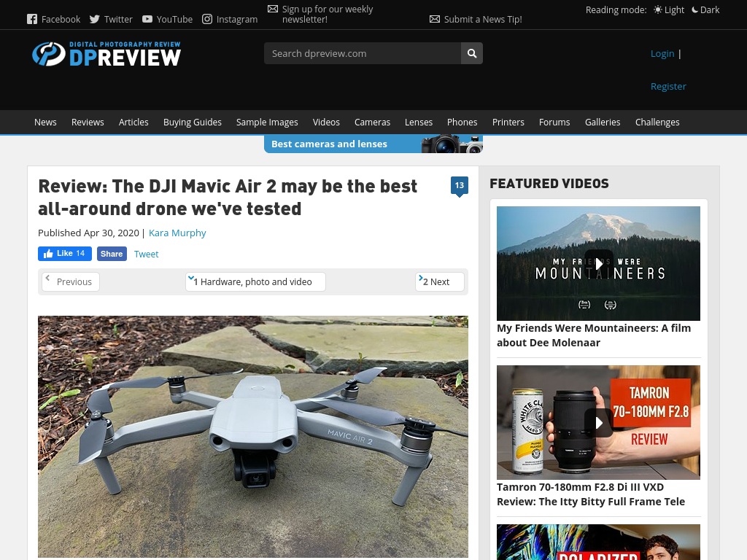Screen dimensions: 747x560
Task: Open the 'Best cameras and lenses' banner
Action: (373, 144)
